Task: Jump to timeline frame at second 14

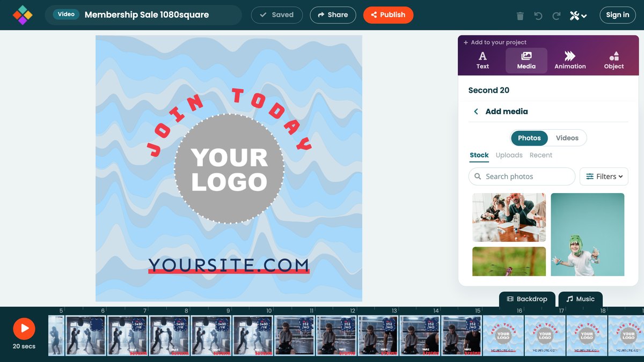Action: (420, 335)
